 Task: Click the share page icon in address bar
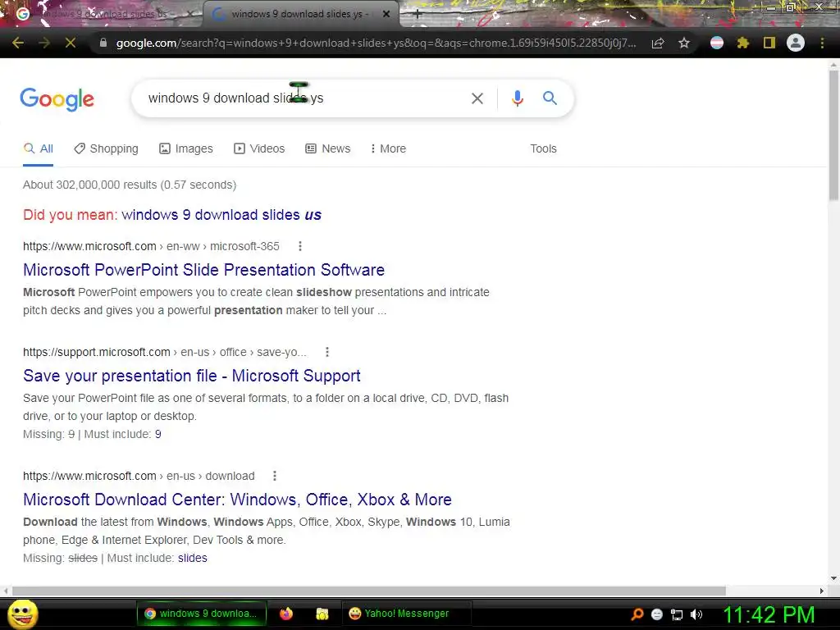coord(658,43)
